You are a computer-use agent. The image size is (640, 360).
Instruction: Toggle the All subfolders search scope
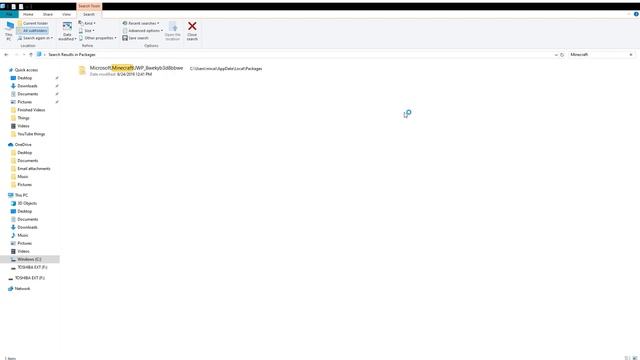pos(32,31)
